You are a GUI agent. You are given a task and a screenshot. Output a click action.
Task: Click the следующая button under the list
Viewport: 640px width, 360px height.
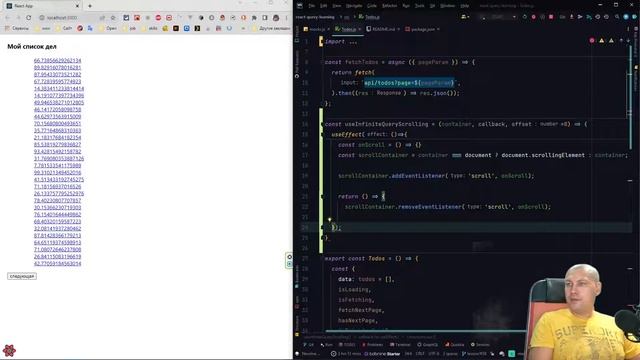pos(22,276)
